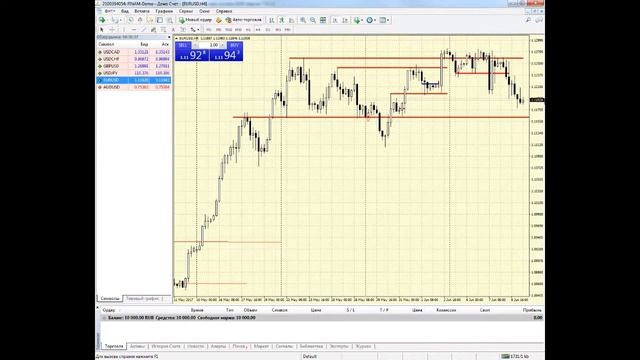Select the H4 timeframe button
640x360 pixels.
(x=258, y=30)
